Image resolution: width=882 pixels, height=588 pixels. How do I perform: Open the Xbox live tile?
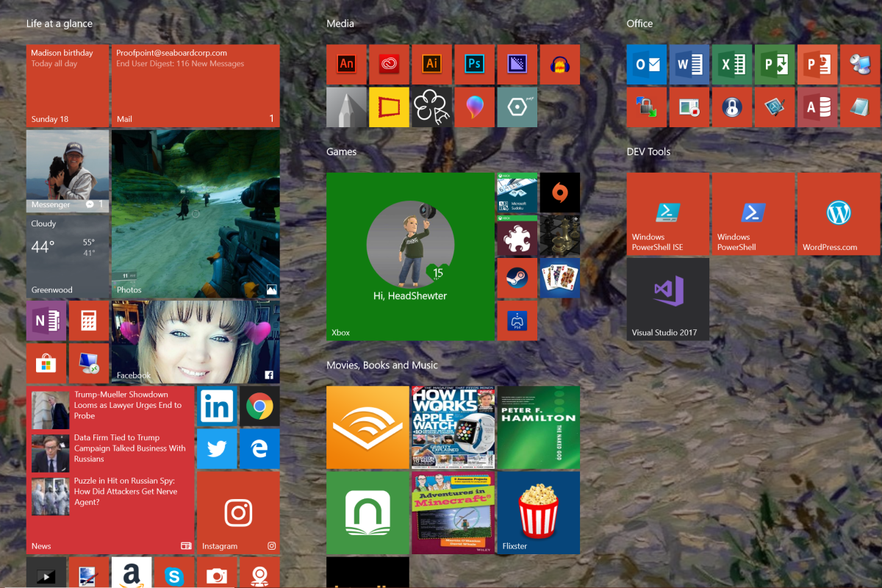409,257
